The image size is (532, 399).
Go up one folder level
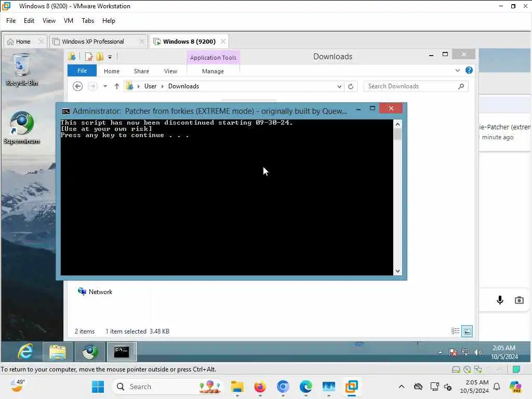117,86
